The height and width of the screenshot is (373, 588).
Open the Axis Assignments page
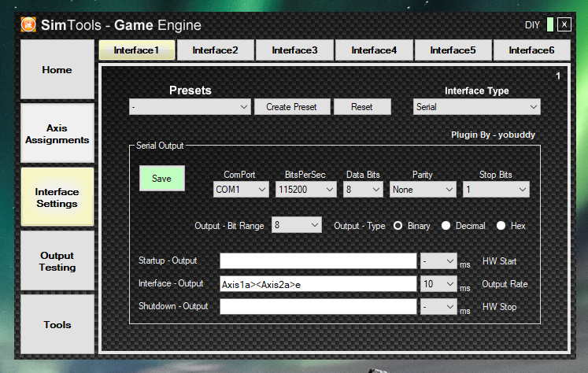coord(57,134)
